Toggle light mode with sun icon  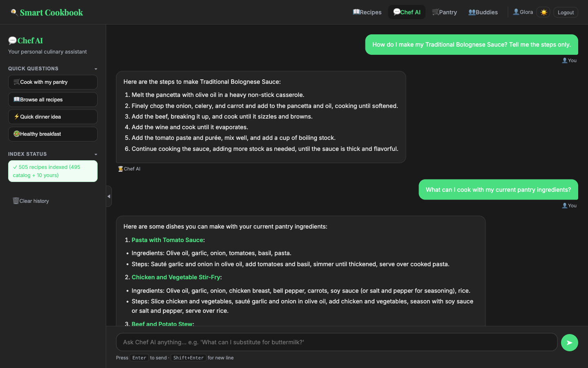point(543,12)
